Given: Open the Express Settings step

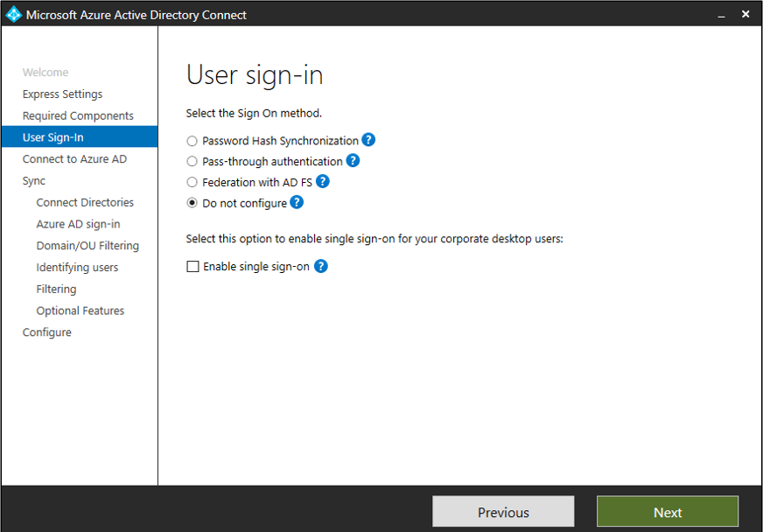Looking at the screenshot, I should [64, 94].
